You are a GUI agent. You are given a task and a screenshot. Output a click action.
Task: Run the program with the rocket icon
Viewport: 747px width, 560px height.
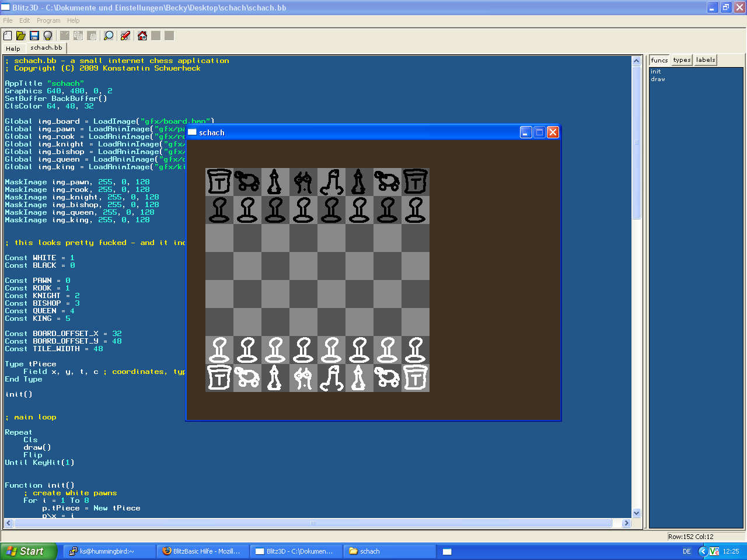pos(125,36)
